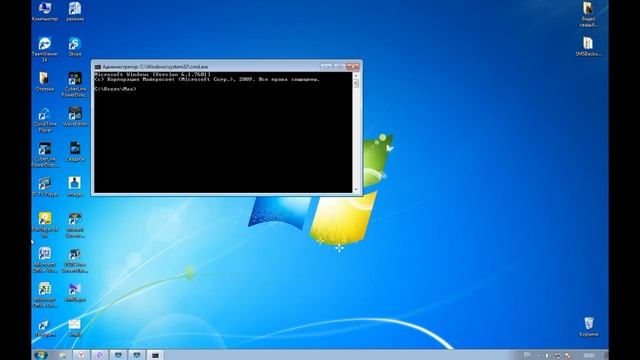Screen dimensions: 640x360
Task: Launch the Microsoft Office Word shortcut
Action: tap(44, 260)
